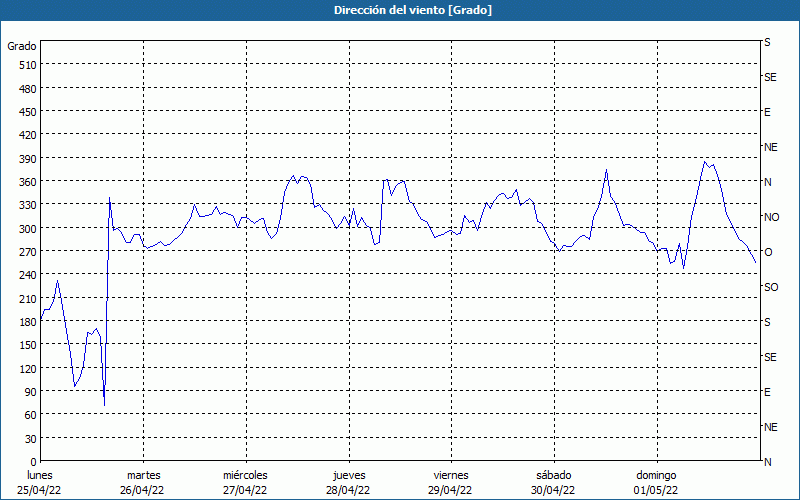800x500 pixels.
Task: Click the 'domingo' day label
Action: pyautogui.click(x=656, y=476)
